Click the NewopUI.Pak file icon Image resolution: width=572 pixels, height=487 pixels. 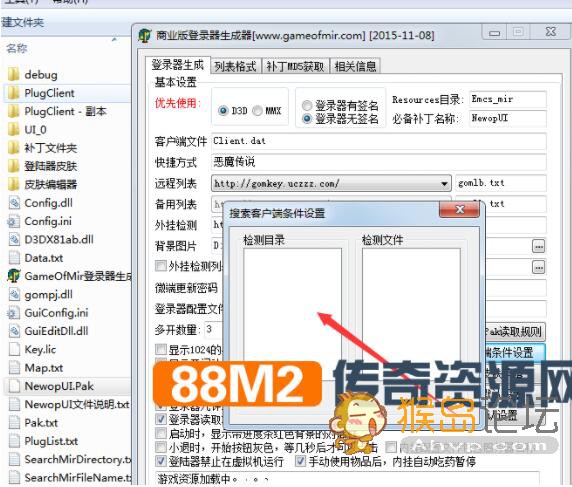pos(14,386)
